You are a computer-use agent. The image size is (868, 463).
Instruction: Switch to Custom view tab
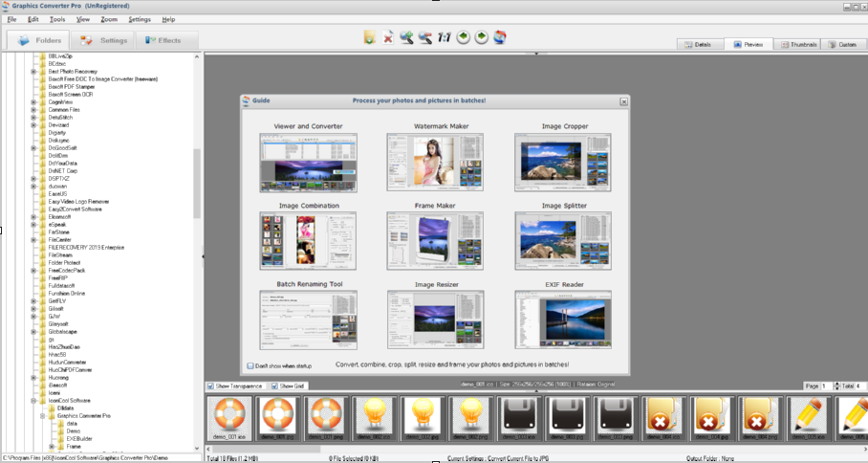(x=842, y=44)
